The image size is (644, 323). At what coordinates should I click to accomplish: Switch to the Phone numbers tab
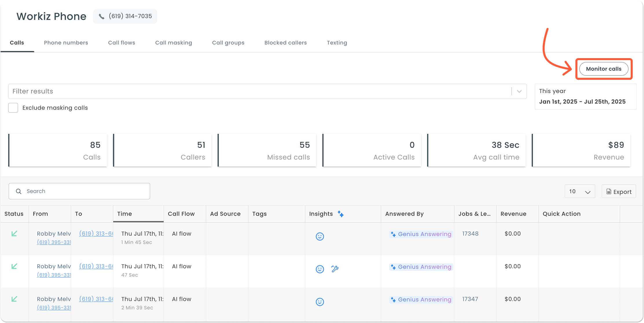[66, 43]
